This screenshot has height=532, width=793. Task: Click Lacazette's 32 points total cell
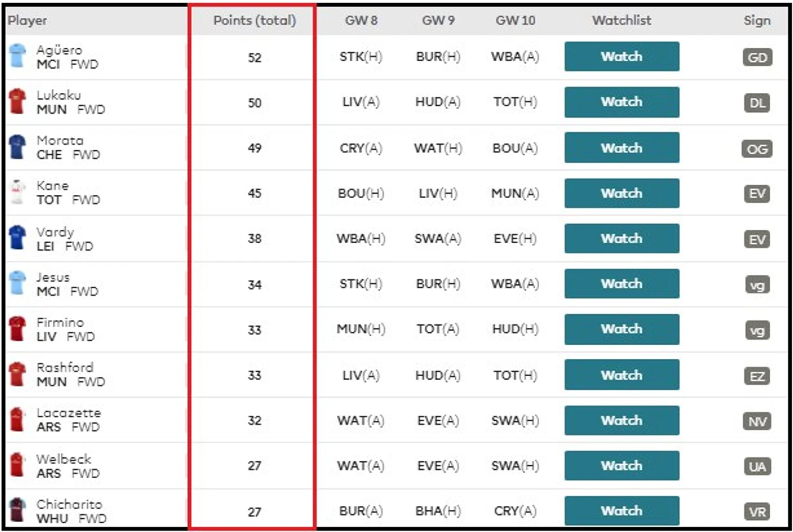pos(254,421)
